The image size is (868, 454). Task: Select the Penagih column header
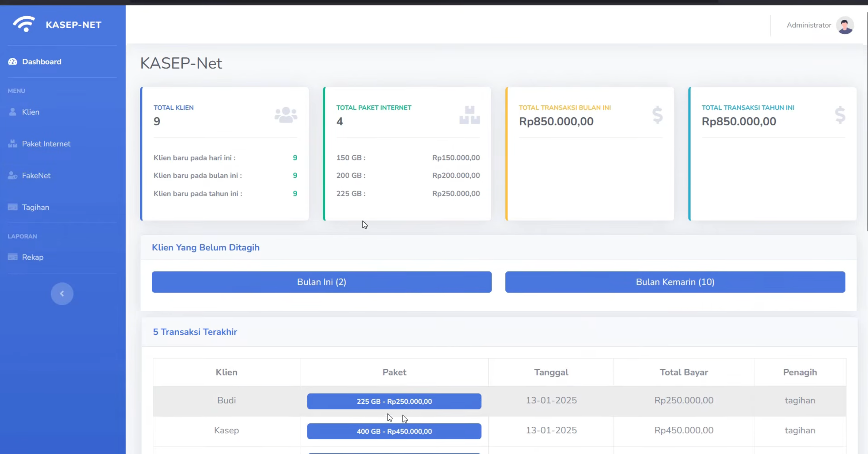[800, 372]
